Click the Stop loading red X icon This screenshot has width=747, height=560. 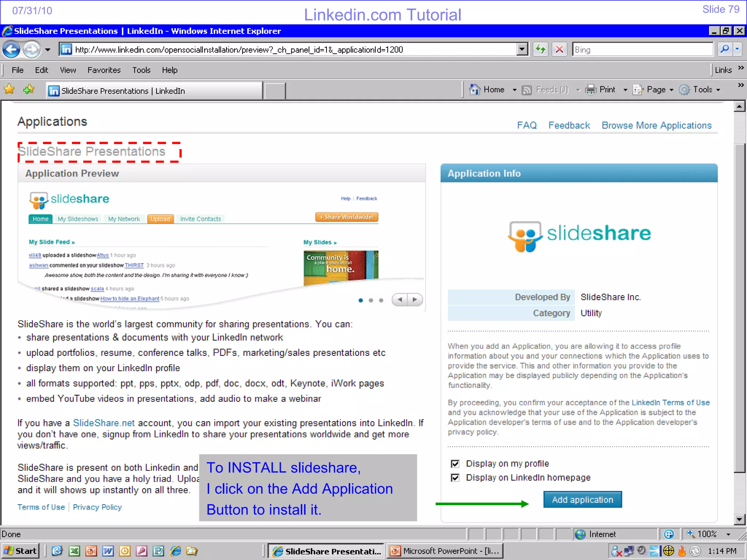click(559, 49)
